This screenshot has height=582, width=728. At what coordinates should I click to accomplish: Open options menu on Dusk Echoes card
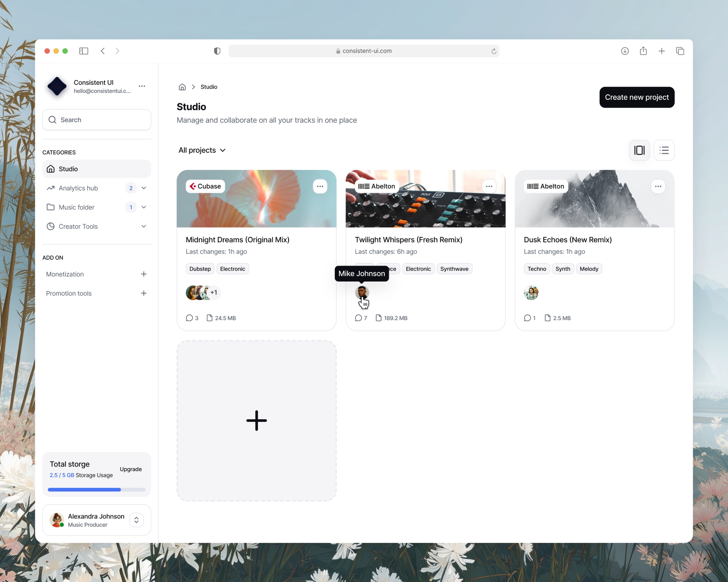[x=658, y=186]
